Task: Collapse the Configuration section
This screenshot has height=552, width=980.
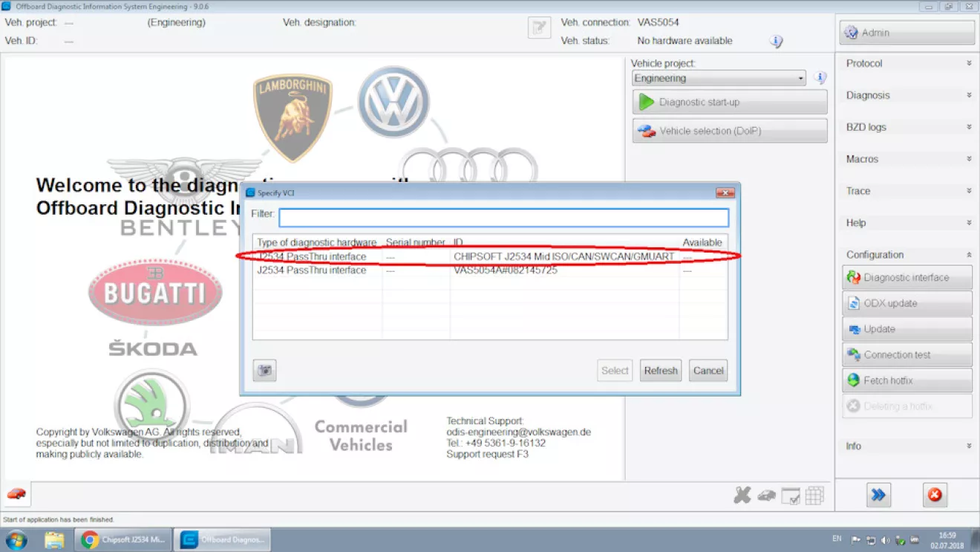Action: (x=909, y=255)
